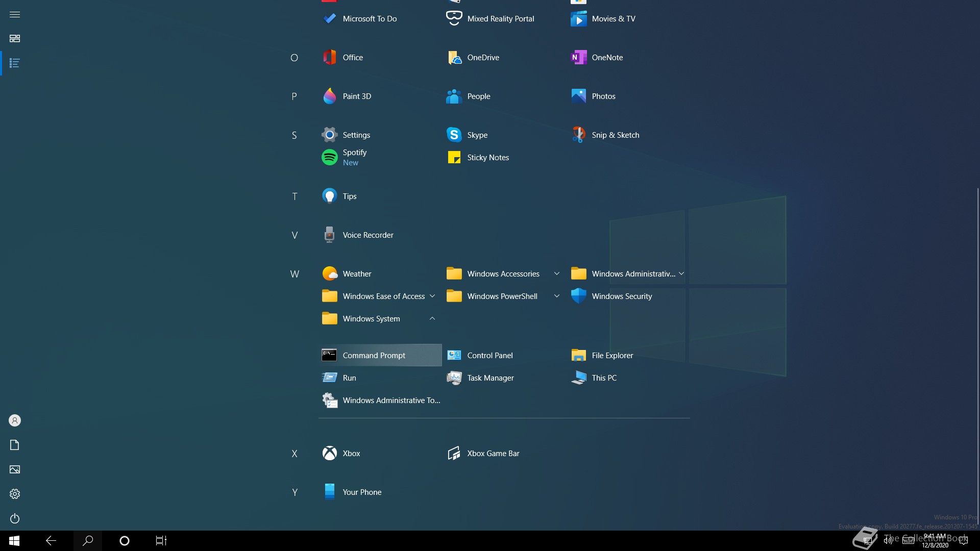This screenshot has height=551, width=980.
Task: Open Settings from the S group
Action: [x=380, y=135]
